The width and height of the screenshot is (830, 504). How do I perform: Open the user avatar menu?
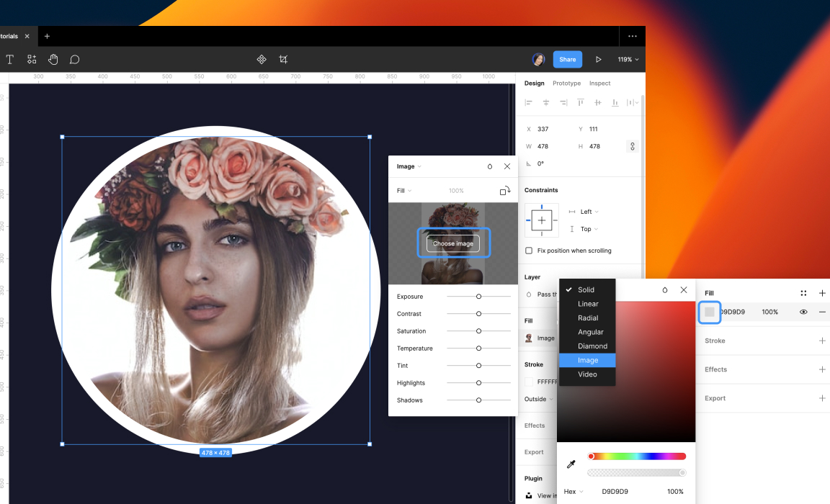[x=538, y=59]
